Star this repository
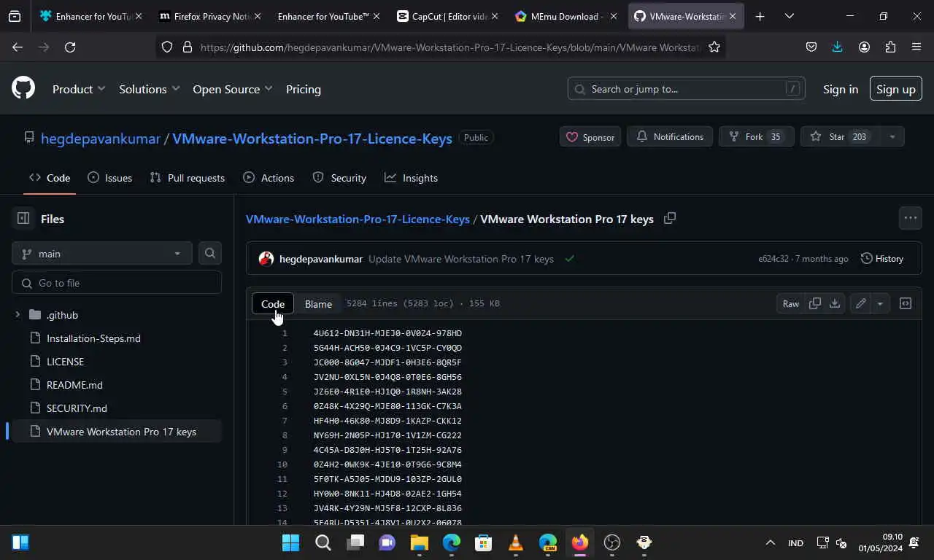The height and width of the screenshot is (560, 934). (x=839, y=136)
